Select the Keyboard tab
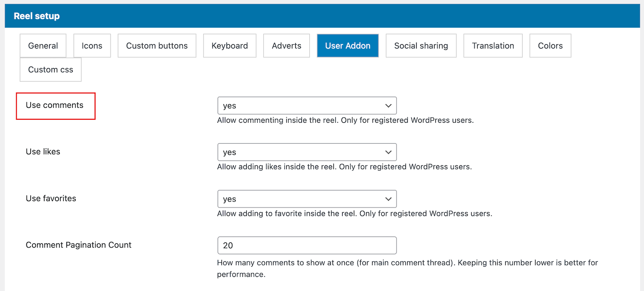This screenshot has width=644, height=291. coord(230,46)
